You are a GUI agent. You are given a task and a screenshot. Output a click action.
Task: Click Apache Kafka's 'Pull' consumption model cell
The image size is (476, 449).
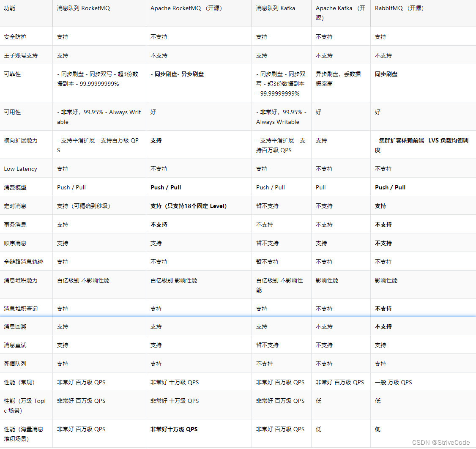tap(320, 187)
